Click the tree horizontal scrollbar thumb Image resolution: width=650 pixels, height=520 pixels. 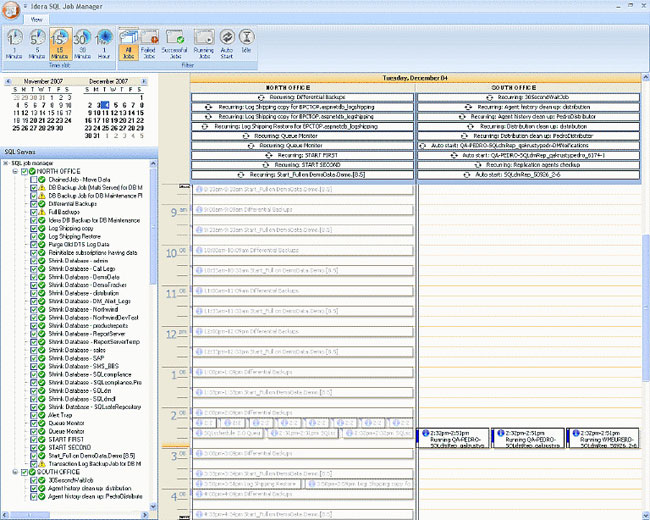click(30, 515)
